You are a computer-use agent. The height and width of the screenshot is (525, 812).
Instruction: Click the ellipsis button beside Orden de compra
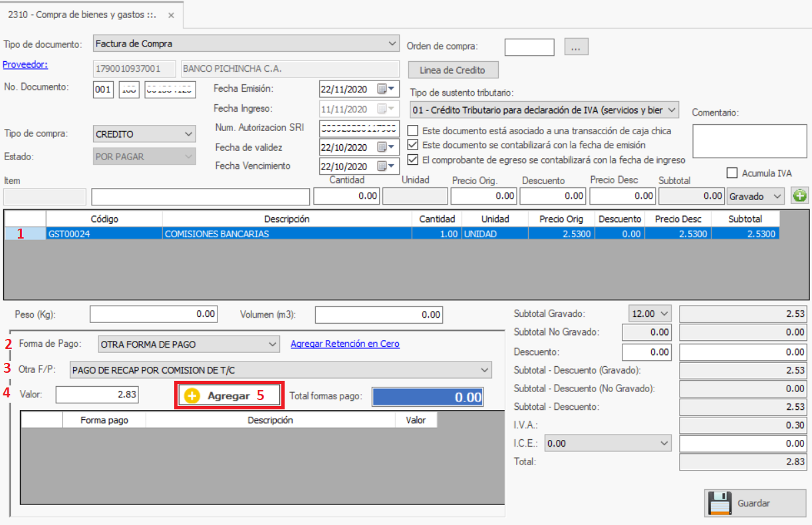pos(577,47)
